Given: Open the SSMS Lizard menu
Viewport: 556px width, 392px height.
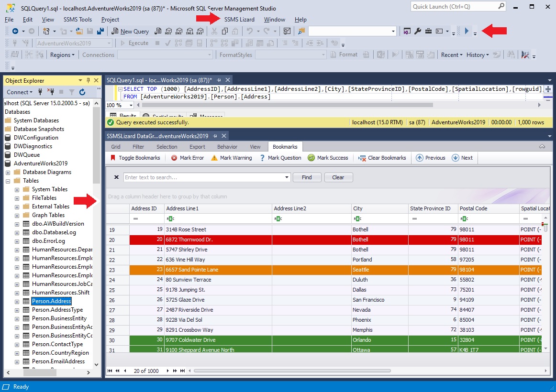Looking at the screenshot, I should point(239,20).
